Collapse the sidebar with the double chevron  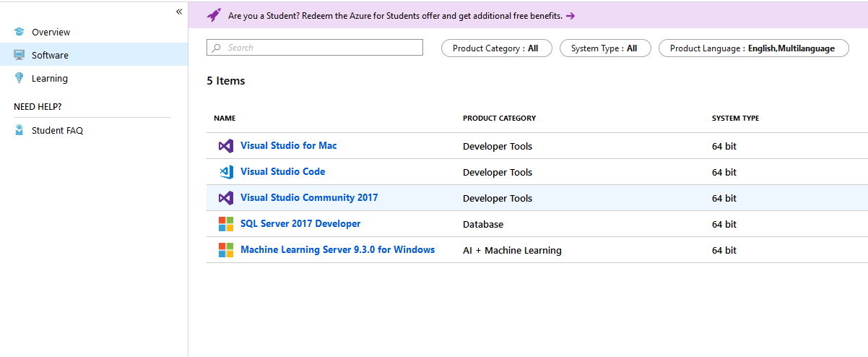(179, 12)
